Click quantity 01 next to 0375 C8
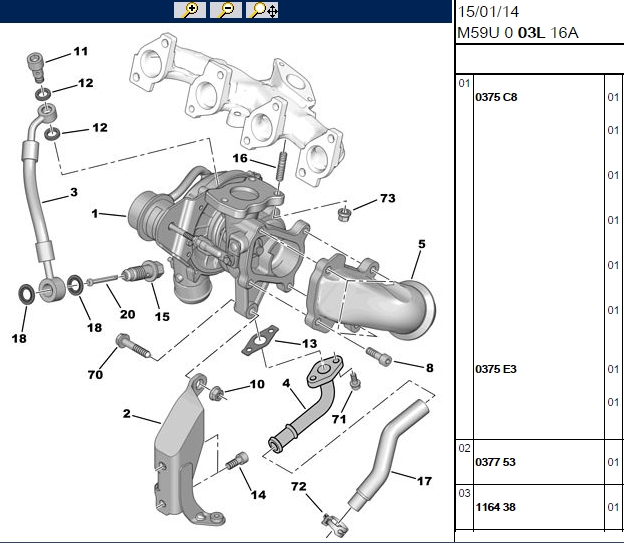The image size is (624, 543). (613, 97)
